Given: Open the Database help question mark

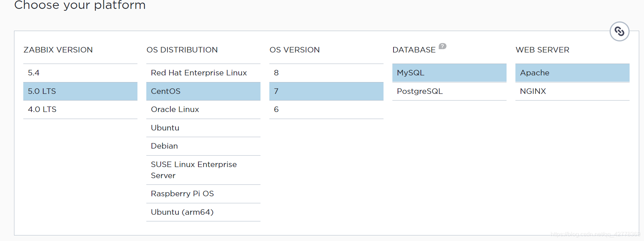Looking at the screenshot, I should [x=442, y=46].
